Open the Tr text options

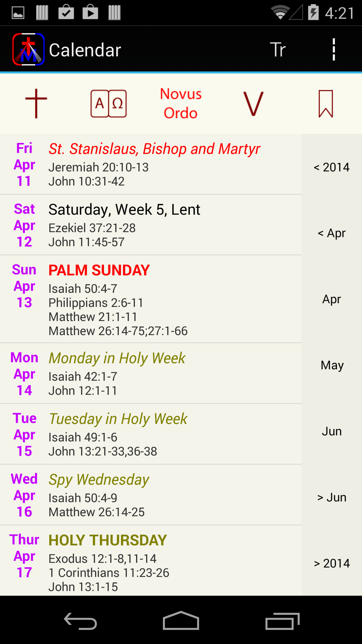coord(278,50)
